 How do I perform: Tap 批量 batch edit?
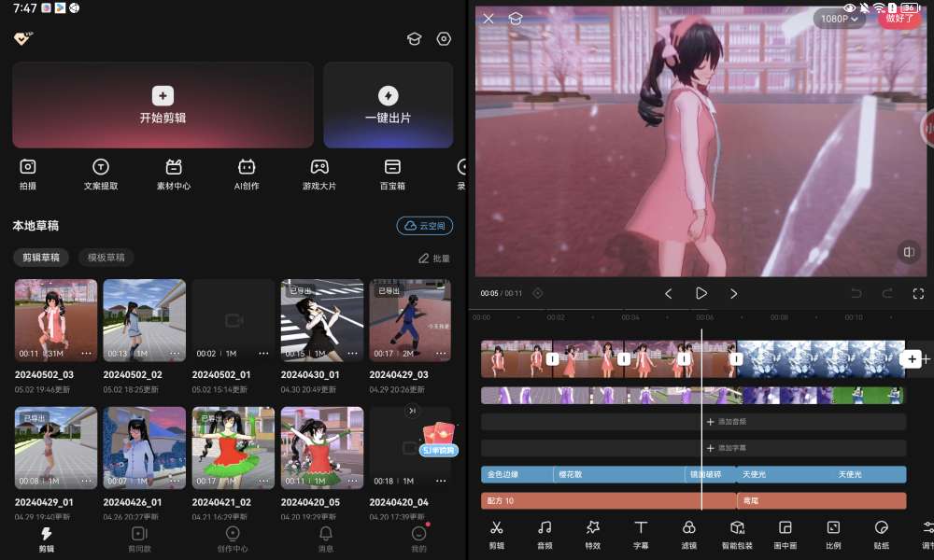[433, 259]
